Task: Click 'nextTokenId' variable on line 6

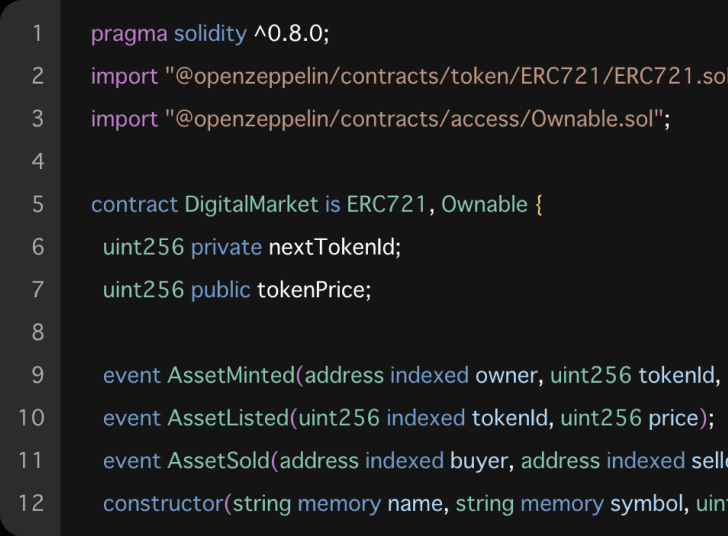Action: point(332,247)
